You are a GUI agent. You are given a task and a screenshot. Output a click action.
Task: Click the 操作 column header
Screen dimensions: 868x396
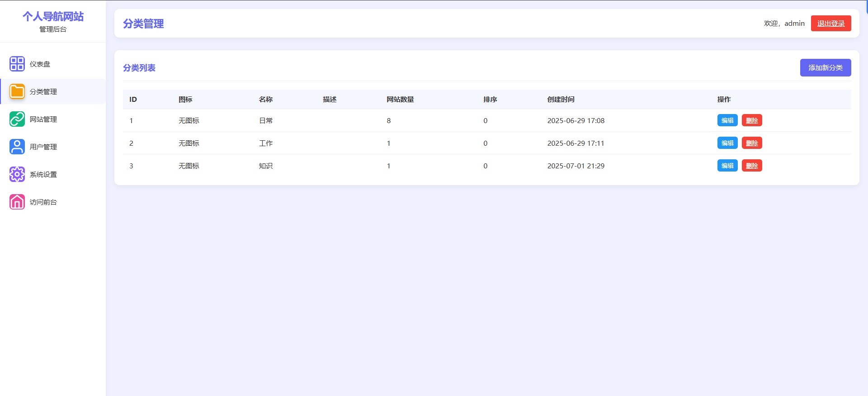pyautogui.click(x=724, y=100)
